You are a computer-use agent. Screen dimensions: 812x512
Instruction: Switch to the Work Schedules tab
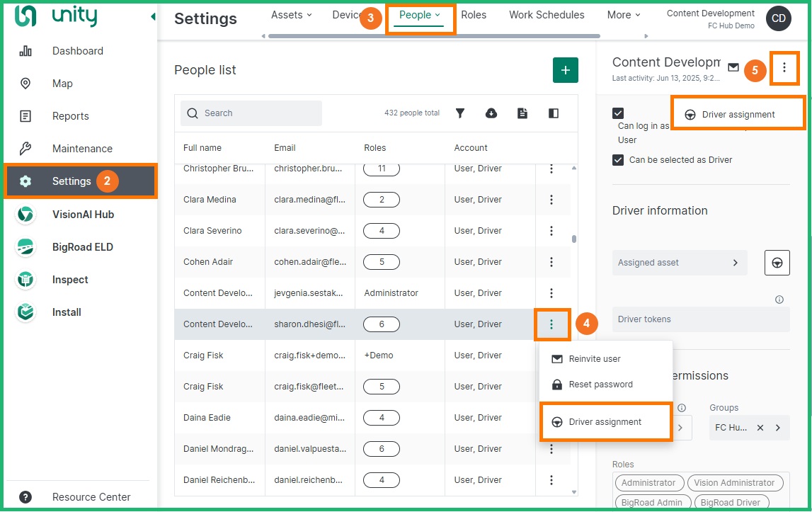547,15
